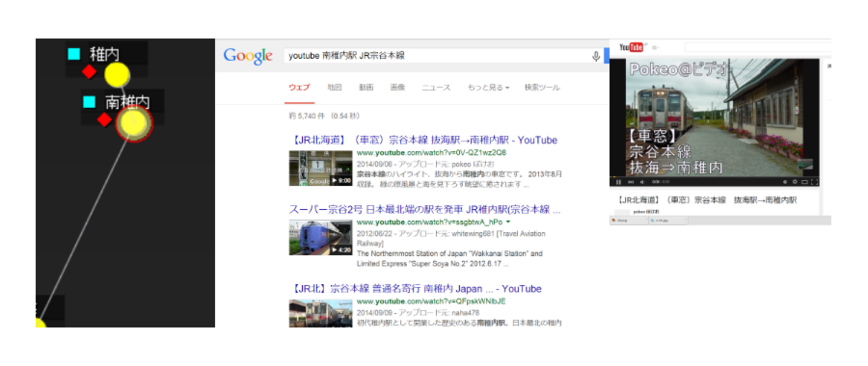Switch to the 画像 tab
This screenshot has width=868, height=366.
(397, 88)
